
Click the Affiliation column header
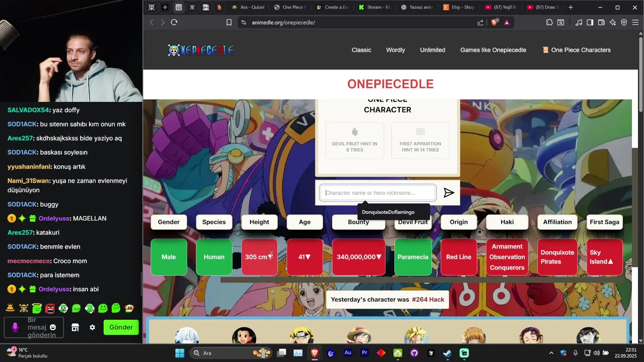(557, 222)
